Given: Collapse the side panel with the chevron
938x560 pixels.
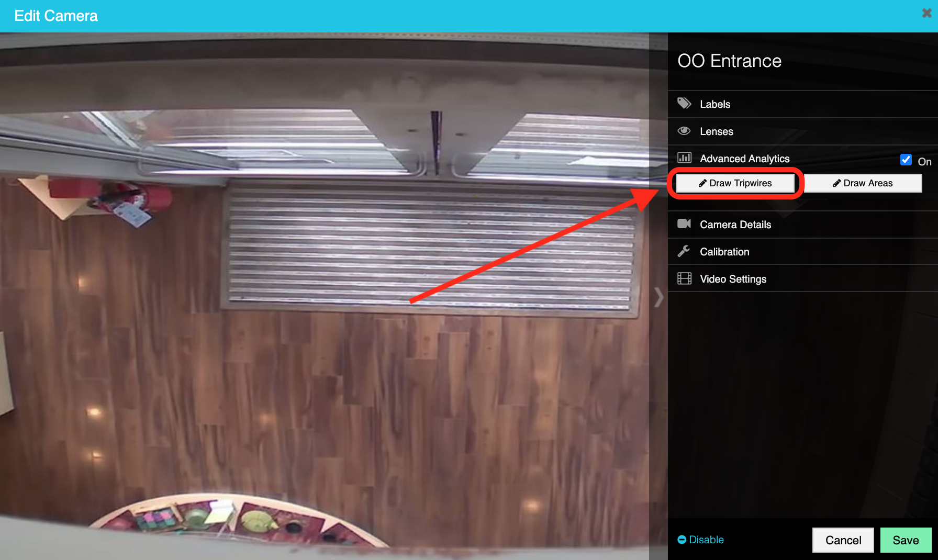Looking at the screenshot, I should point(658,297).
